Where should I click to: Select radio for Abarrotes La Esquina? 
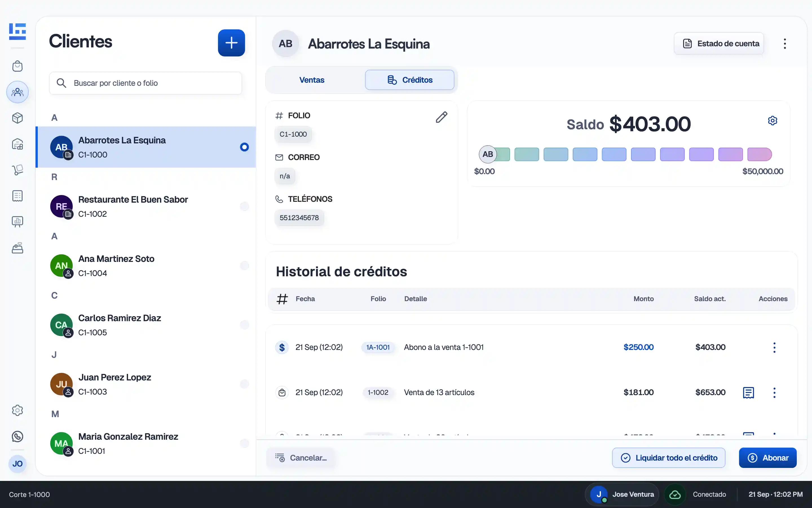click(245, 147)
